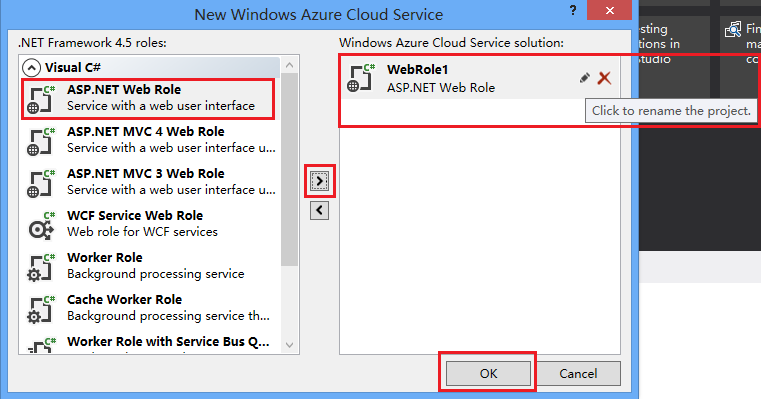
Task: Select the WCF Service Web Role gear icon
Action: pos(41,225)
